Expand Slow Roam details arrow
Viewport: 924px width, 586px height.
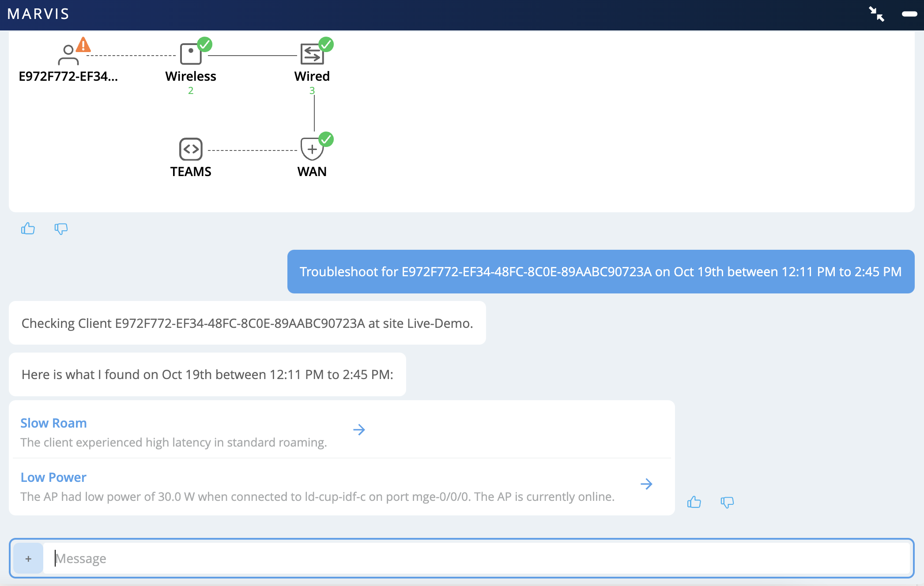click(x=359, y=430)
